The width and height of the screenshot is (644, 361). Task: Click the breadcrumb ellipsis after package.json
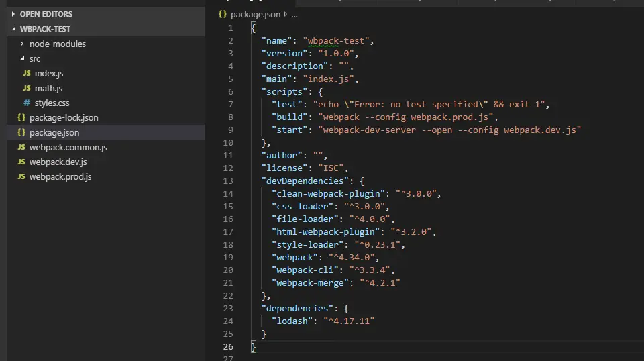tap(294, 14)
